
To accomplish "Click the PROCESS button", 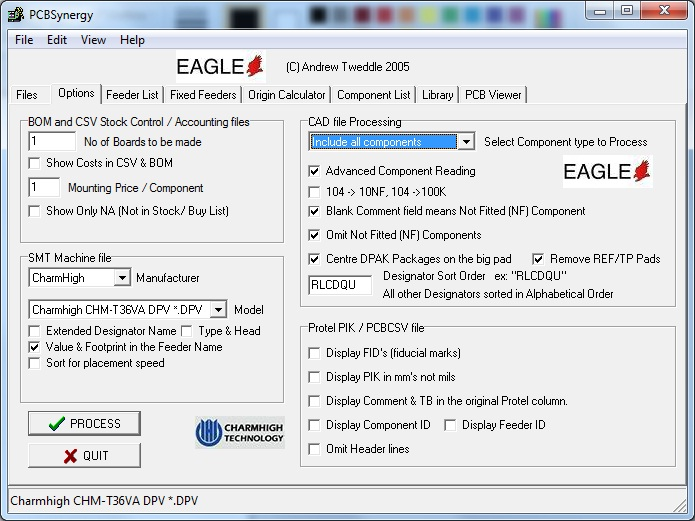I will click(84, 423).
